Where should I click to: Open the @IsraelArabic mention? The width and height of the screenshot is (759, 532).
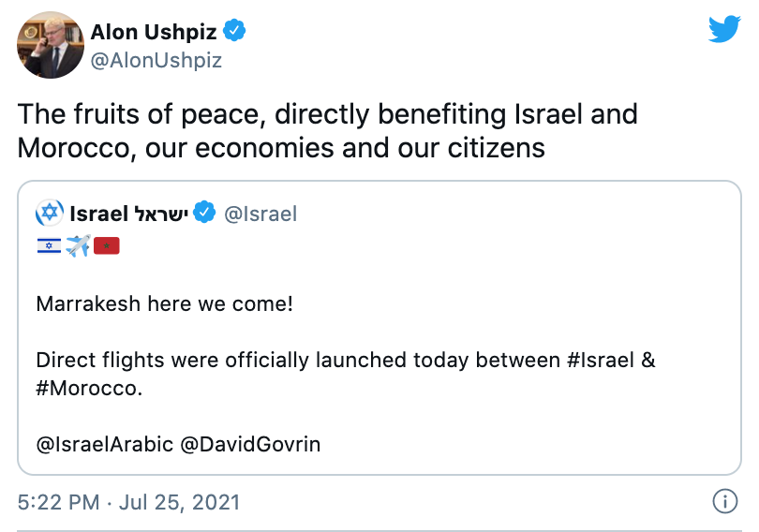pyautogui.click(x=104, y=444)
